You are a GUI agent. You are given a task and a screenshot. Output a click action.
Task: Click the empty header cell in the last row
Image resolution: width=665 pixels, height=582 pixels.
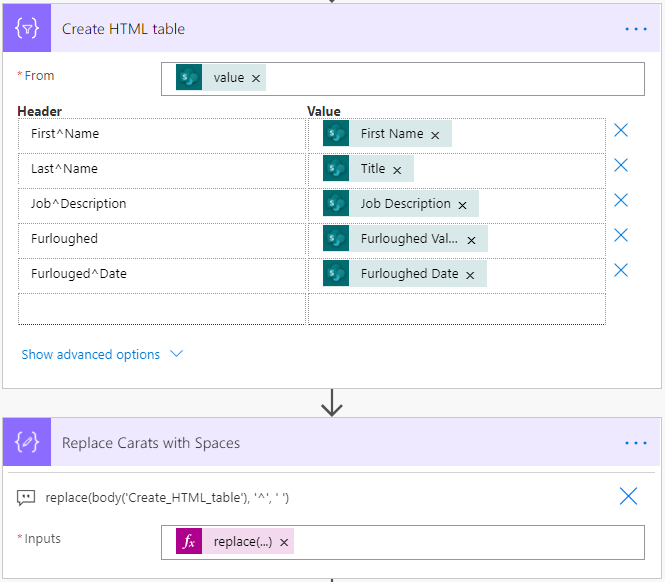(x=162, y=309)
